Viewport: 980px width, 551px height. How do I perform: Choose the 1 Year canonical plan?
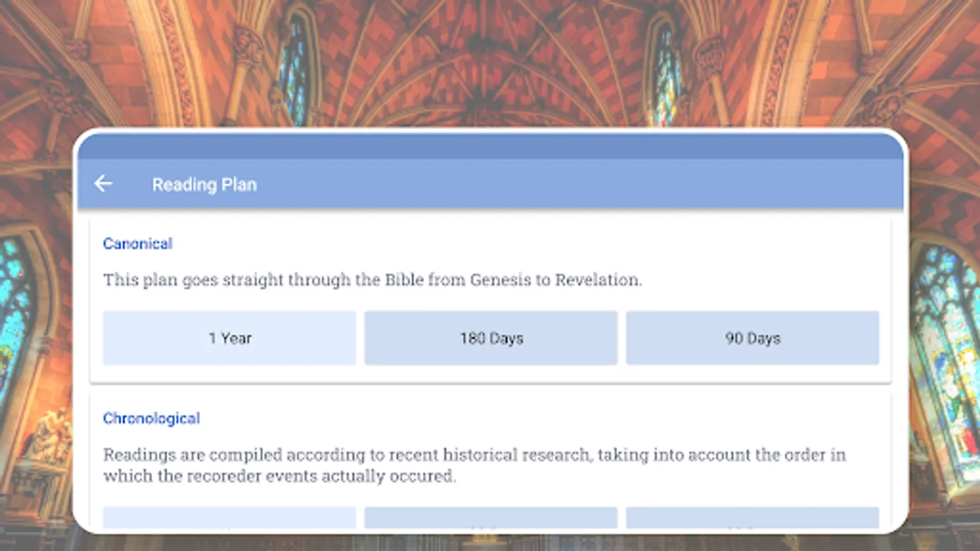tap(230, 337)
